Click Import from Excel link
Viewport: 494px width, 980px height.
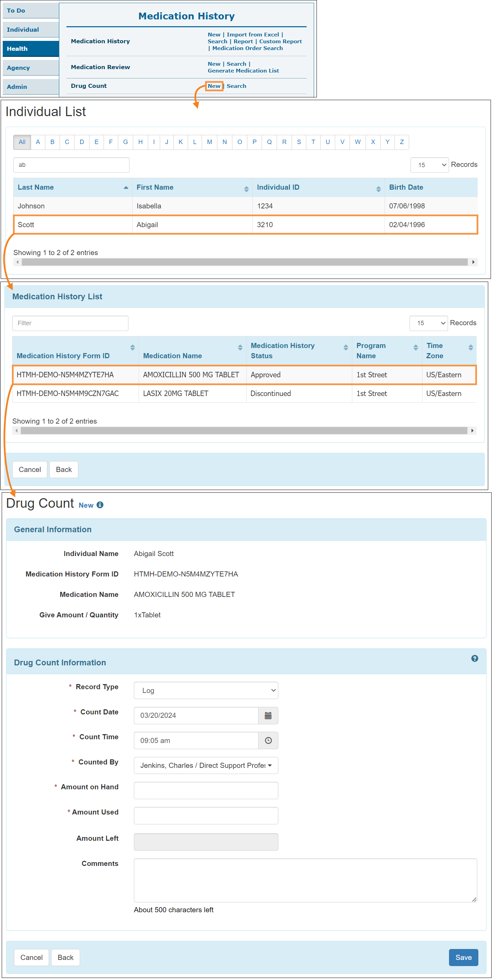point(253,35)
